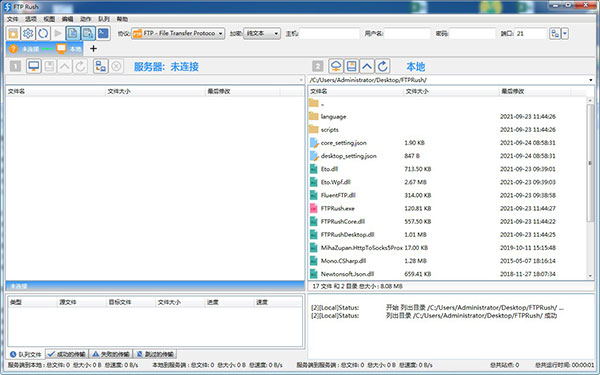
Task: Select file Mono.CSharp.dll
Action: click(447, 261)
